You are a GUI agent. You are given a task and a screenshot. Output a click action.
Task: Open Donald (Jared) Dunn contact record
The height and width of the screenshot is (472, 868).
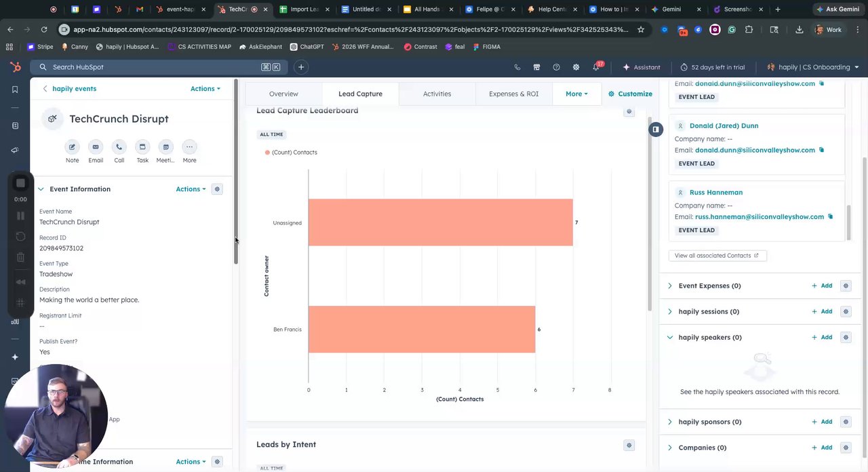point(724,125)
